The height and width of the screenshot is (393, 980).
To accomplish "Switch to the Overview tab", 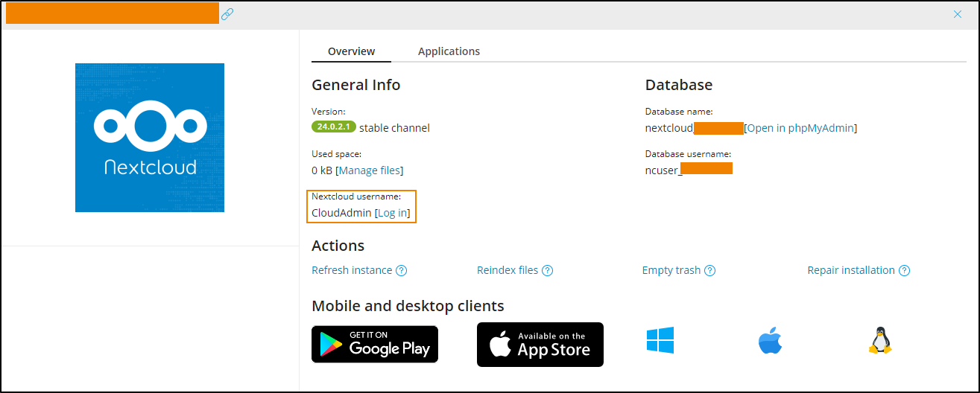I will click(x=351, y=51).
